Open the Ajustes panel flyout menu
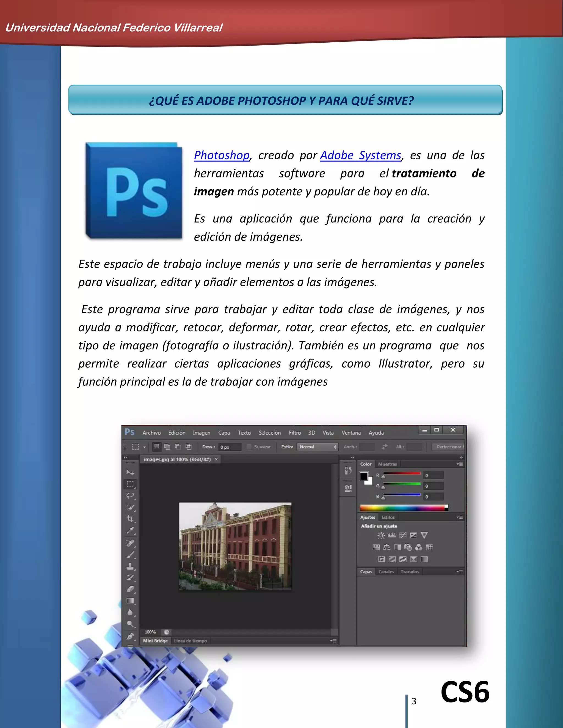This screenshot has width=563, height=728. pos(460,517)
